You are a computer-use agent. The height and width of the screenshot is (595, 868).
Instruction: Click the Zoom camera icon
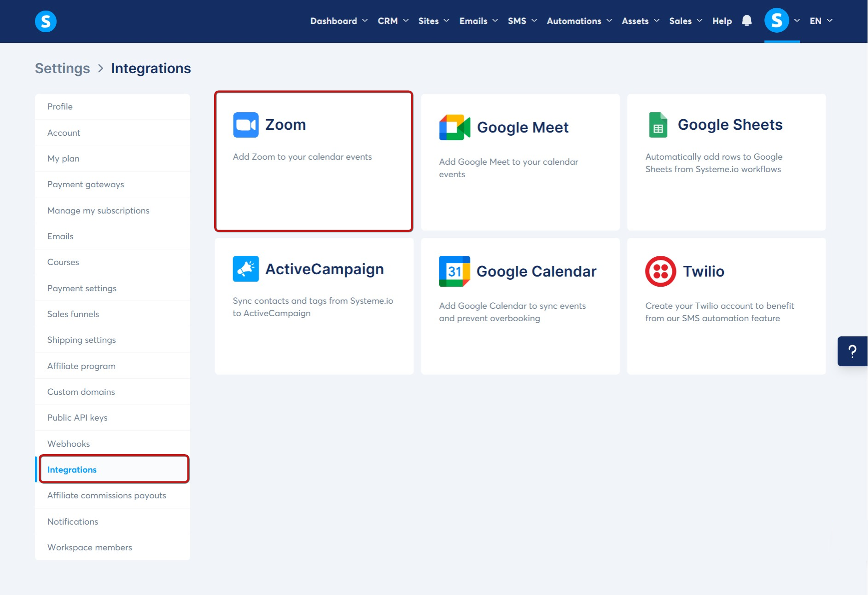[x=246, y=125]
